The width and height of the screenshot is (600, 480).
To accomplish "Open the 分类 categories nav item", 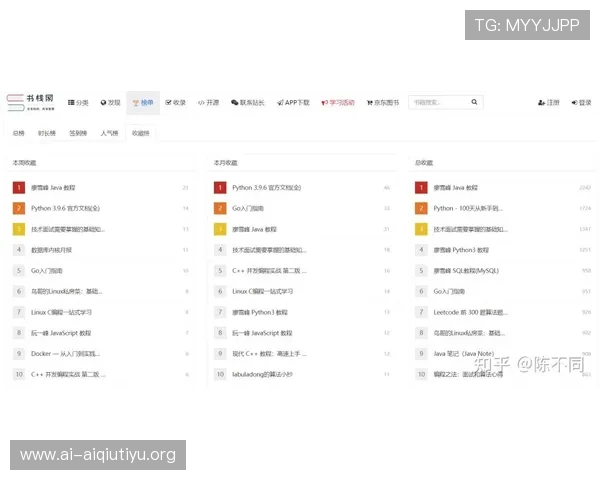I will point(78,103).
